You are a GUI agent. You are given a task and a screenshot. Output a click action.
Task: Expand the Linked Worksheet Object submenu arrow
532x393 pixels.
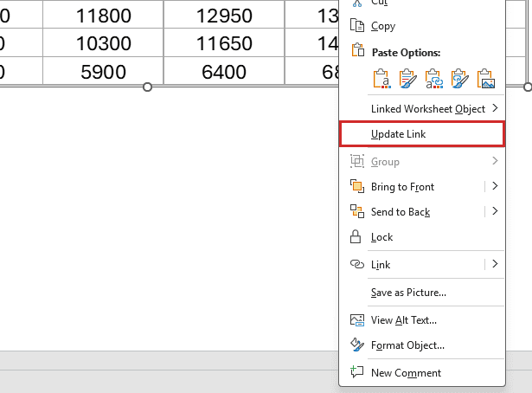[x=495, y=108]
